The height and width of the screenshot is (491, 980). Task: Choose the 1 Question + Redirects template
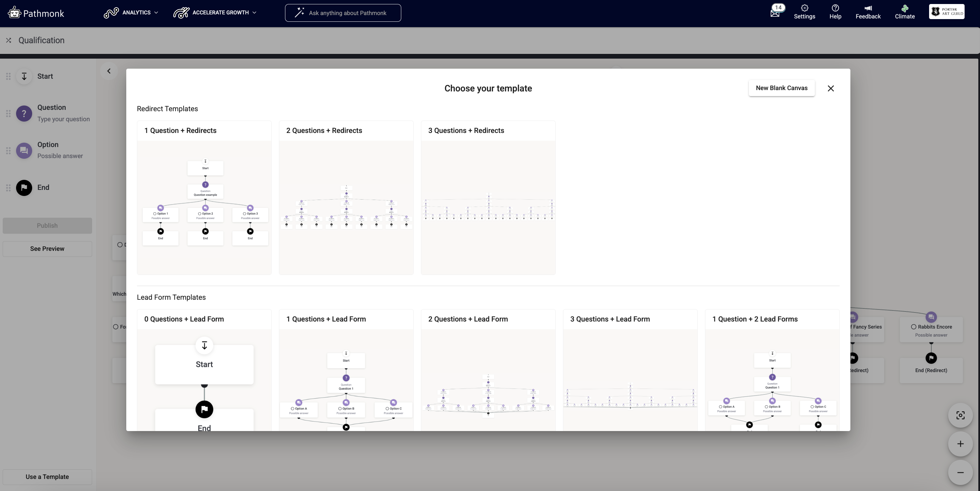point(204,198)
